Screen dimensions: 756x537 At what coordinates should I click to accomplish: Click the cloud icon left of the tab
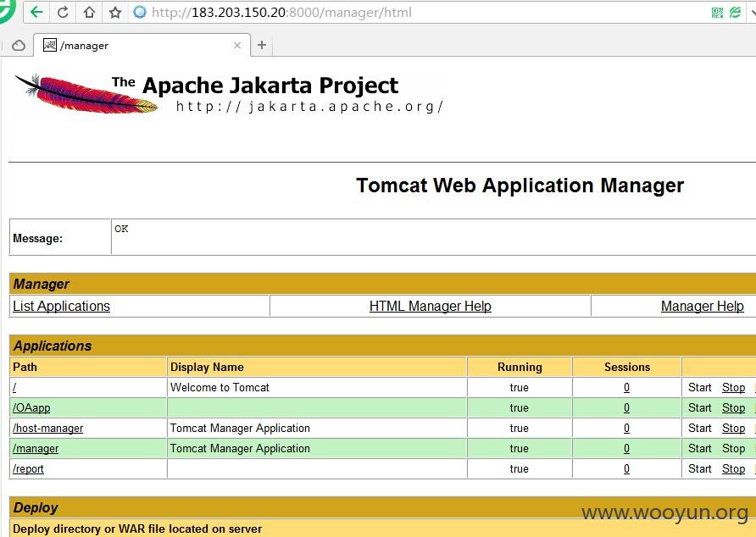19,45
